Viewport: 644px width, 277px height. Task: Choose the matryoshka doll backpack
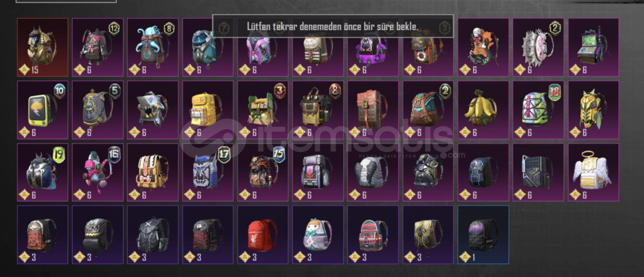318,235
